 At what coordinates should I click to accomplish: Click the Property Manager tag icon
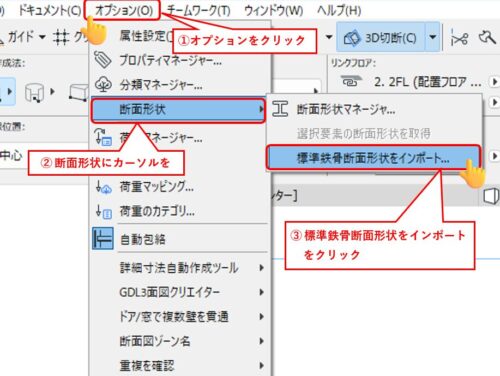[x=102, y=60]
